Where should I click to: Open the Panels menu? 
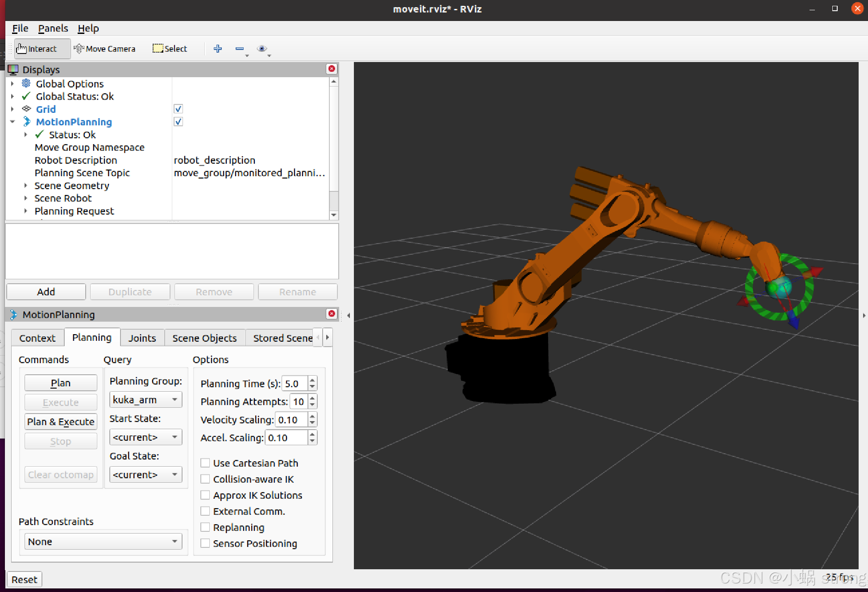point(53,29)
